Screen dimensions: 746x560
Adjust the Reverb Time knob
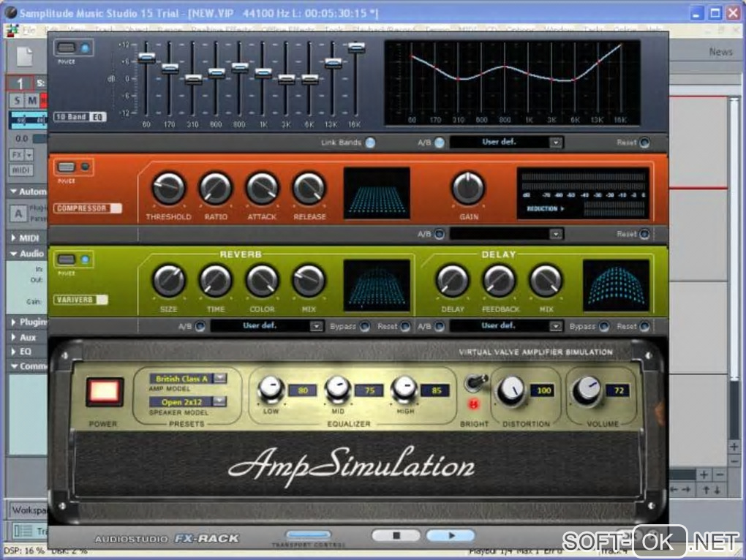point(216,281)
